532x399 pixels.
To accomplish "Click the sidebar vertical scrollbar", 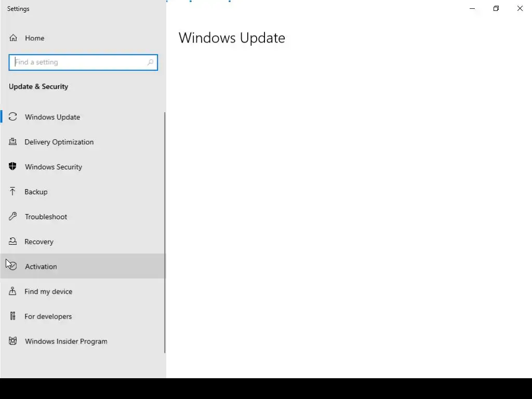I will pyautogui.click(x=165, y=232).
